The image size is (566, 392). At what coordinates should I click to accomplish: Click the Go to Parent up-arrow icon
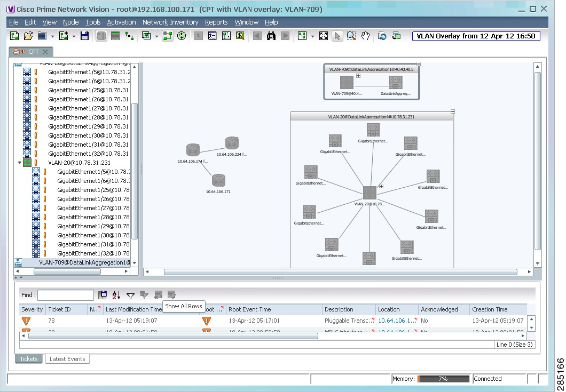point(198,36)
